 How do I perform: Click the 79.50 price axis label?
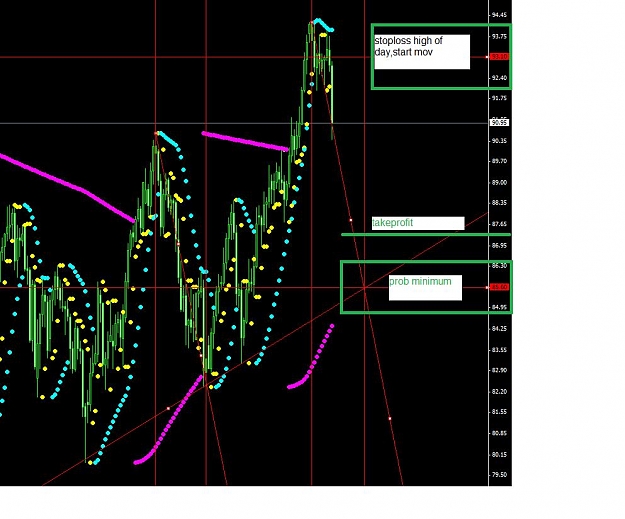499,475
